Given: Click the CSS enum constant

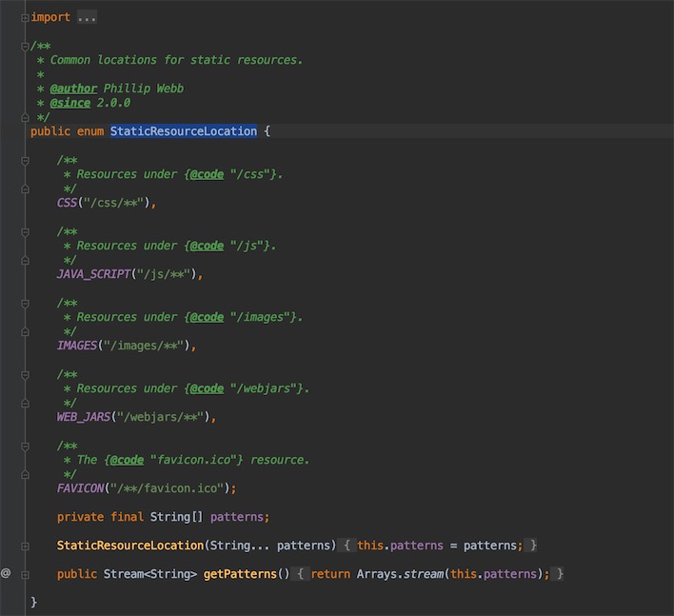Looking at the screenshot, I should point(67,203).
